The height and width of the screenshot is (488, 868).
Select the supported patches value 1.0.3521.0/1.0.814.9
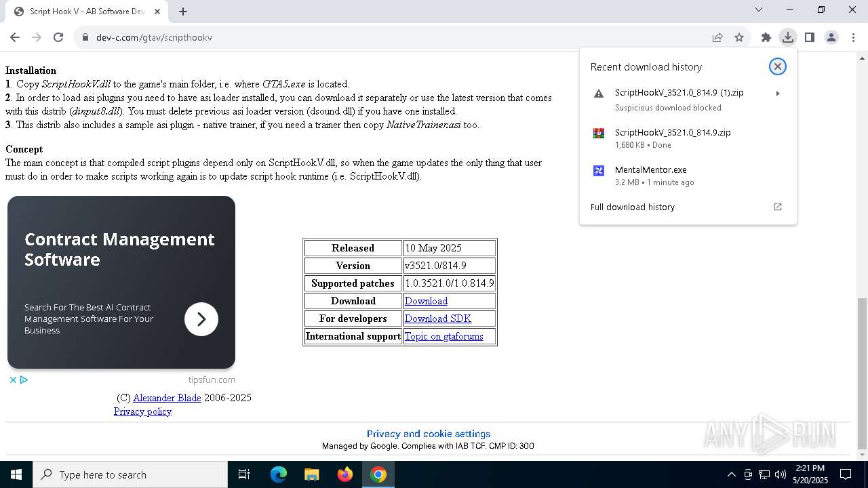tap(450, 283)
